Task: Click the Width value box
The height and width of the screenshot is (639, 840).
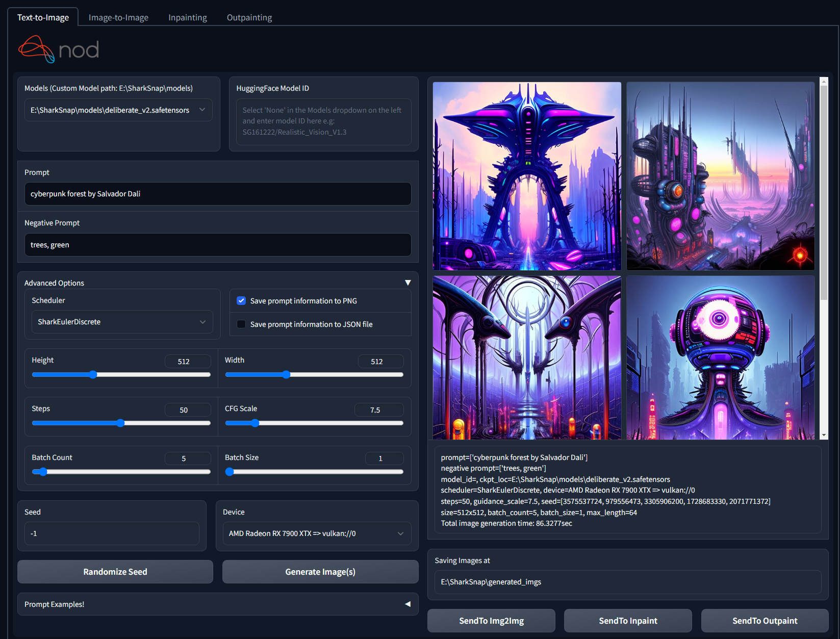Action: (380, 362)
